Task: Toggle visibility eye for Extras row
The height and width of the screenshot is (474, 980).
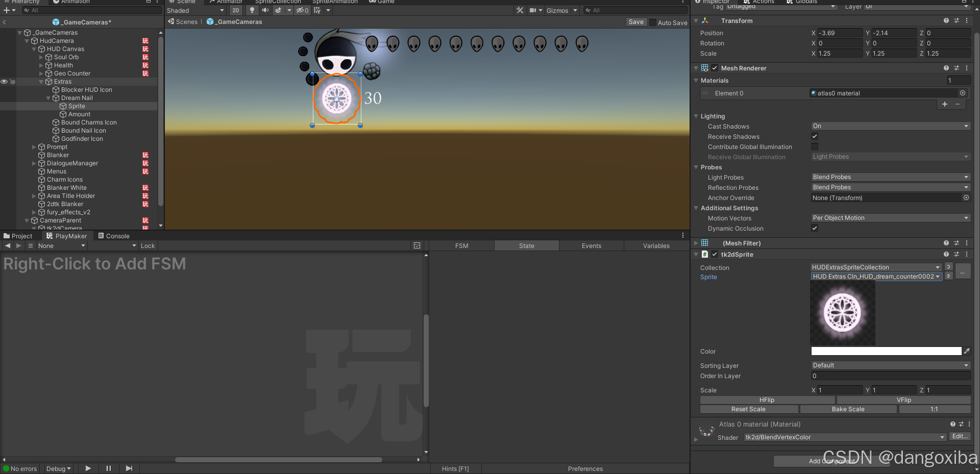Action: click(x=4, y=82)
